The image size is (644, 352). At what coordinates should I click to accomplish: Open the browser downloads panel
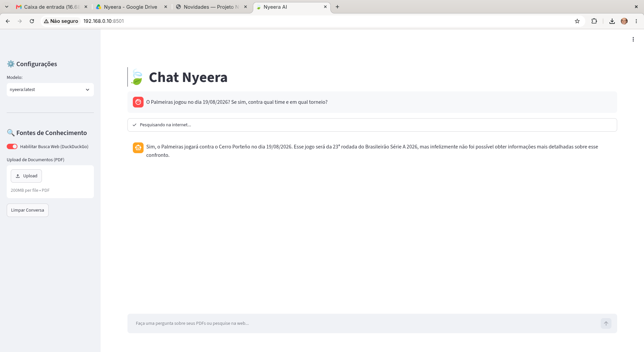point(612,21)
